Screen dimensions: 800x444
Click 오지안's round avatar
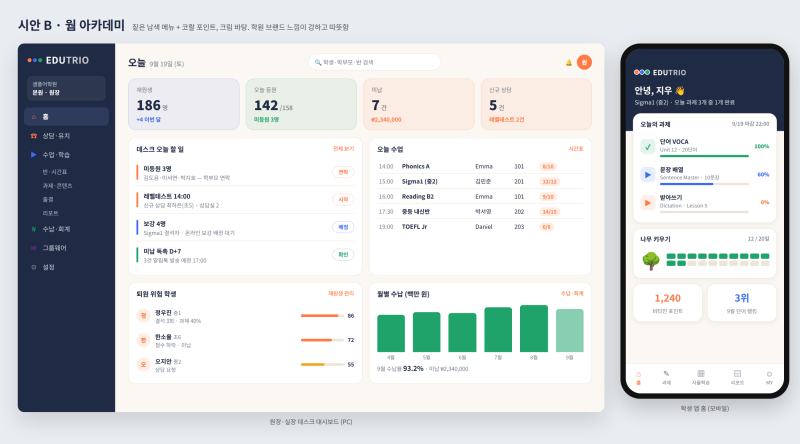point(143,364)
